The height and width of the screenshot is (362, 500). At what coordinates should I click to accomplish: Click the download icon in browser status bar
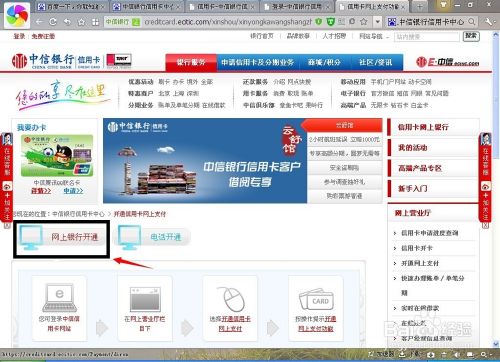(x=403, y=354)
